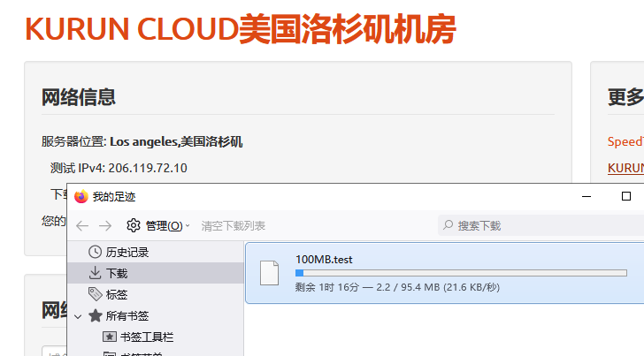Viewport: 644px width, 356px height.
Task: Click 清空下载列表 button
Action: [x=234, y=225]
